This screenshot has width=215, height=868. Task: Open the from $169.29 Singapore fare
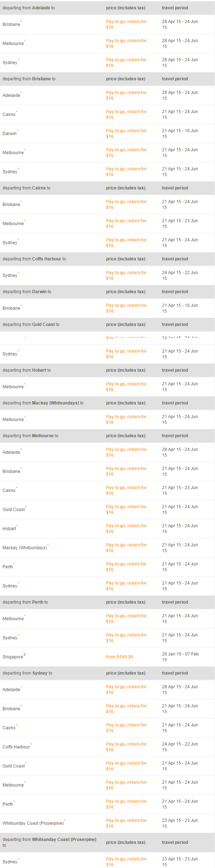coord(119,657)
